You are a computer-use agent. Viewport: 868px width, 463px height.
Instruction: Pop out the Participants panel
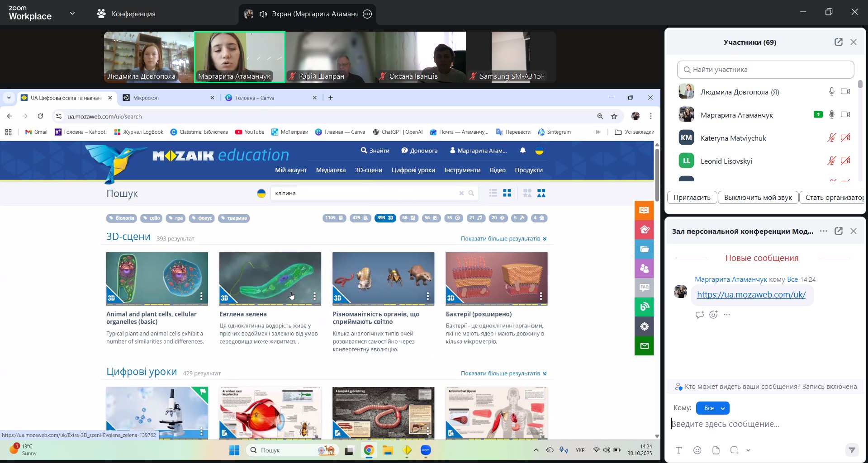pos(838,42)
